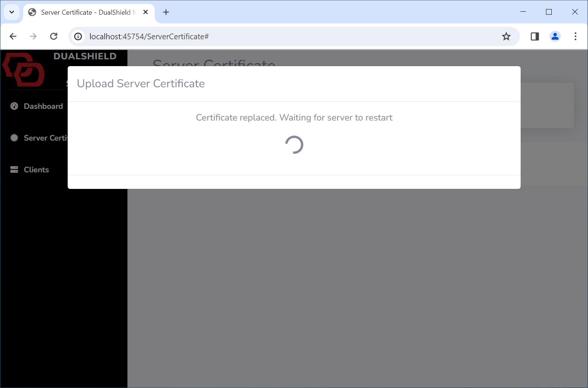The height and width of the screenshot is (388, 588).
Task: View site information for localhost
Action: (x=78, y=36)
